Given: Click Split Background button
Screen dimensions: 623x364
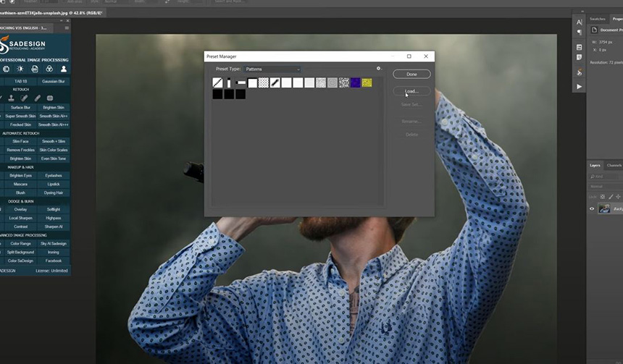Looking at the screenshot, I should 21,253.
